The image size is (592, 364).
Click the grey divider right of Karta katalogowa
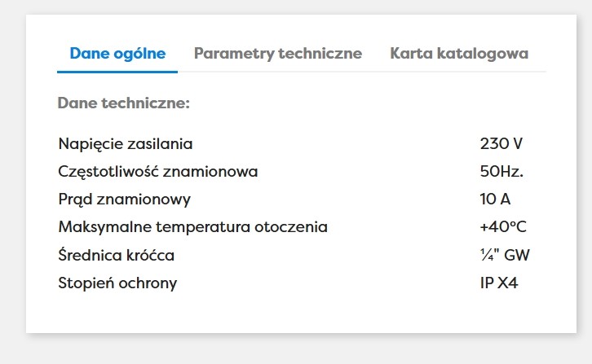[538, 72]
